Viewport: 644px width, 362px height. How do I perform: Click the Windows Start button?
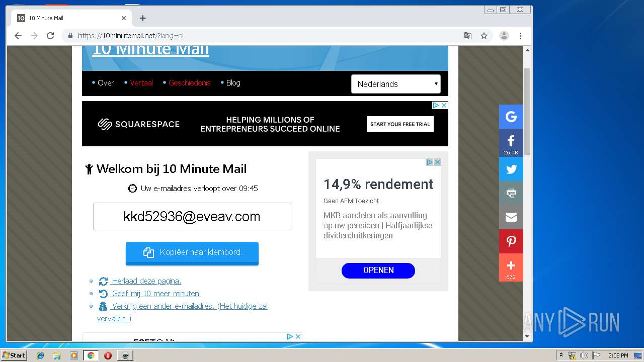14,355
